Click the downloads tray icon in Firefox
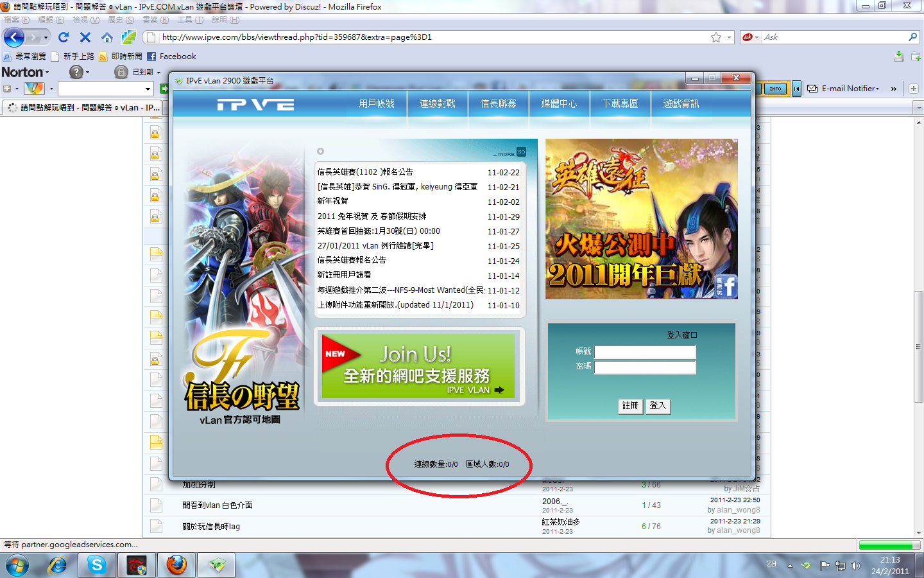Viewport: 924px width, 578px height. tap(899, 57)
